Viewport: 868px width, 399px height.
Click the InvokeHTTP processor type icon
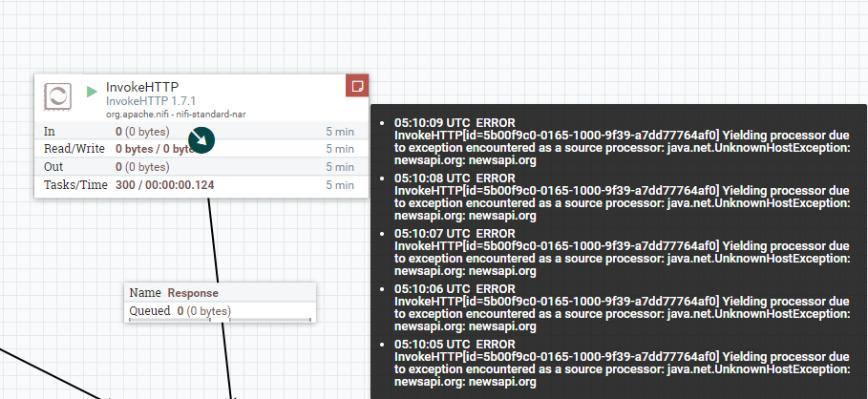click(57, 96)
